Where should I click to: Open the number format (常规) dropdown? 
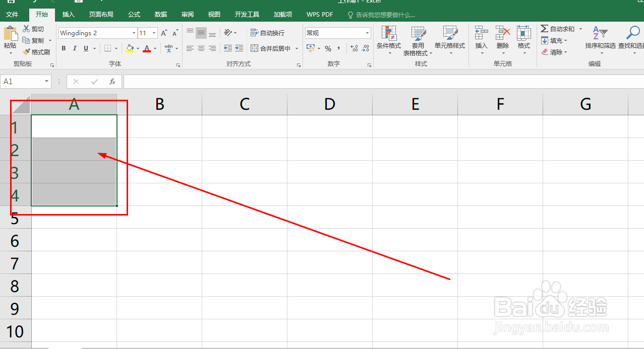[367, 33]
